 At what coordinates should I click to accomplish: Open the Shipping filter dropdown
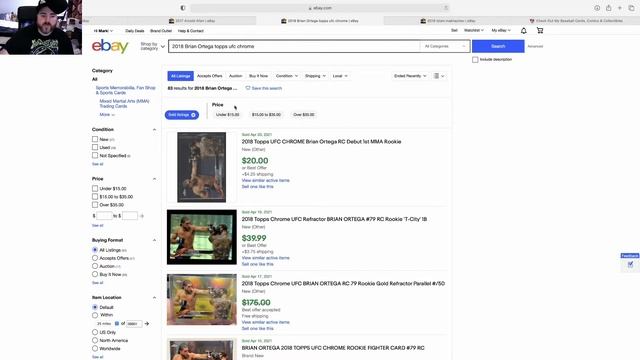point(315,76)
